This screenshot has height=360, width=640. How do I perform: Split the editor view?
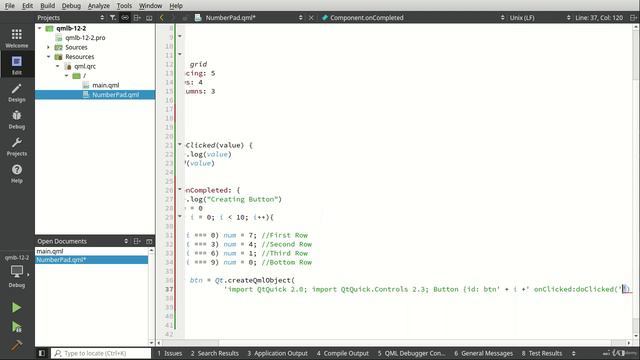(633, 18)
